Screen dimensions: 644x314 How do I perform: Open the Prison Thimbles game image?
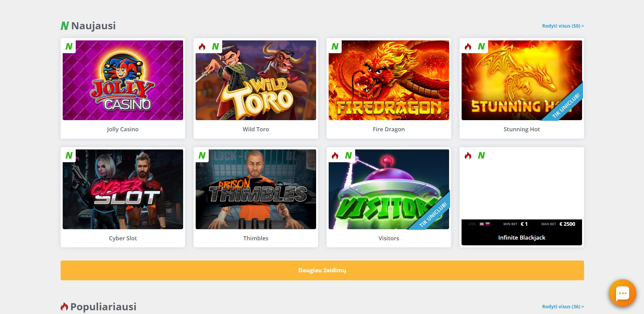pos(256,189)
